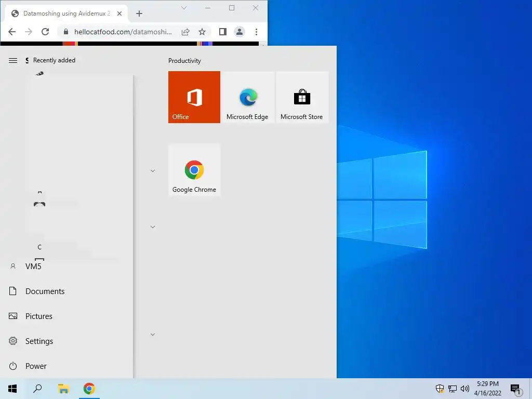Open a new Chrome tab
This screenshot has width=532, height=399.
(x=139, y=14)
